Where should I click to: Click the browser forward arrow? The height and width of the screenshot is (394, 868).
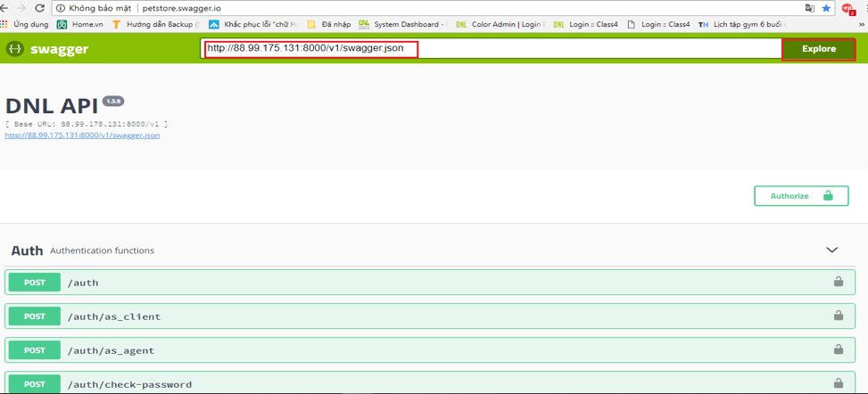(x=21, y=8)
